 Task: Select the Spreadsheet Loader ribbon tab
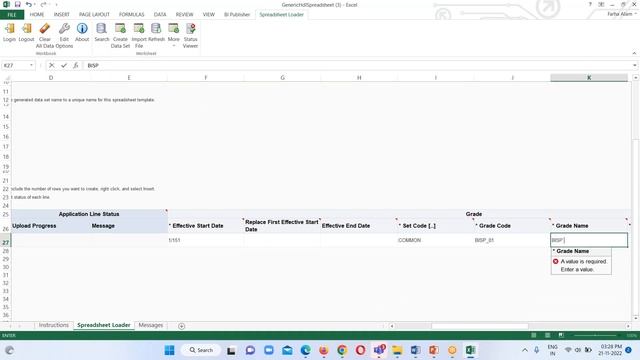tap(282, 15)
